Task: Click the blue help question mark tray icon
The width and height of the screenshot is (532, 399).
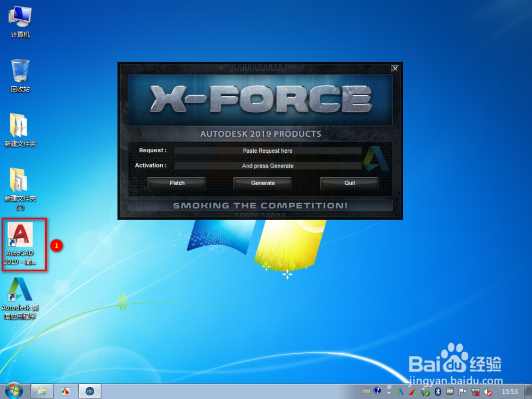Action: [x=378, y=390]
